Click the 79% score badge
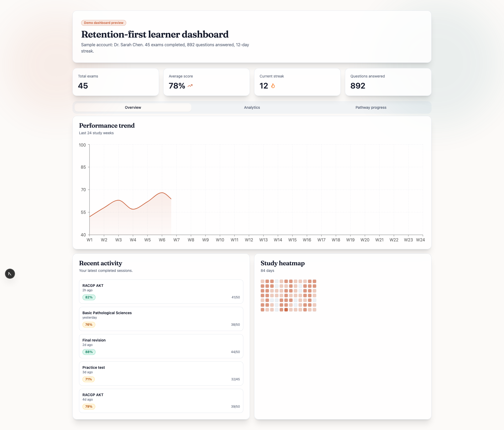The width and height of the screenshot is (504, 430). point(89,407)
